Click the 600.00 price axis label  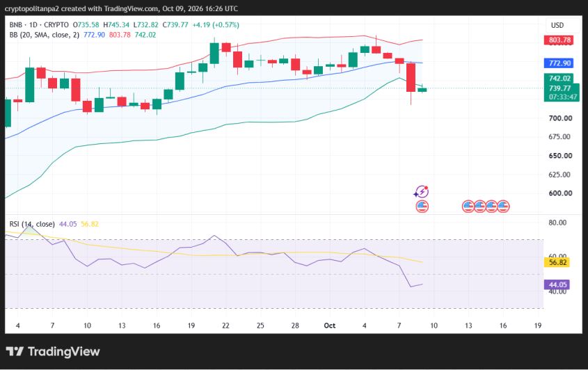point(560,193)
